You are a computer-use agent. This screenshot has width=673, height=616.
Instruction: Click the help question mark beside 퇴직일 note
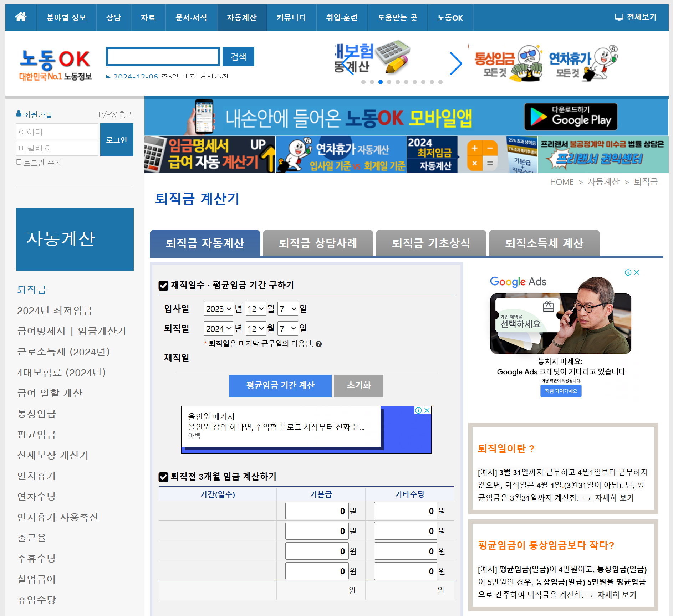click(x=319, y=344)
